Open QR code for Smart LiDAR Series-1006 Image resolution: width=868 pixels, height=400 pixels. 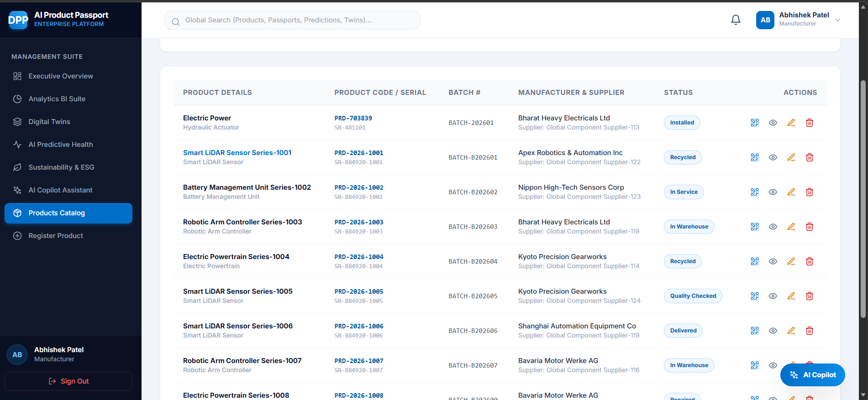coord(755,331)
